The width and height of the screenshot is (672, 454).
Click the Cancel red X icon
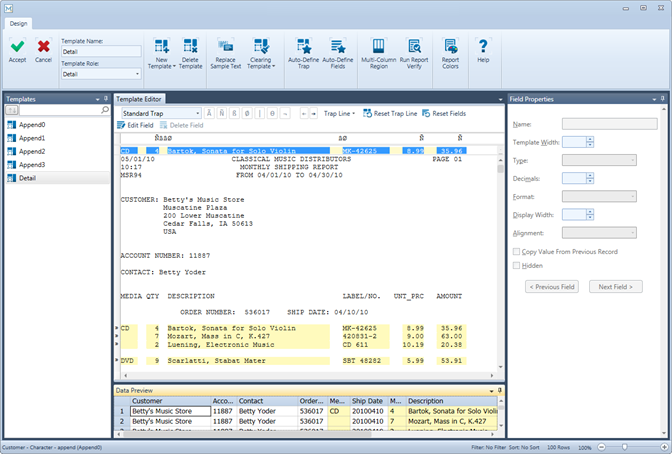[43, 47]
